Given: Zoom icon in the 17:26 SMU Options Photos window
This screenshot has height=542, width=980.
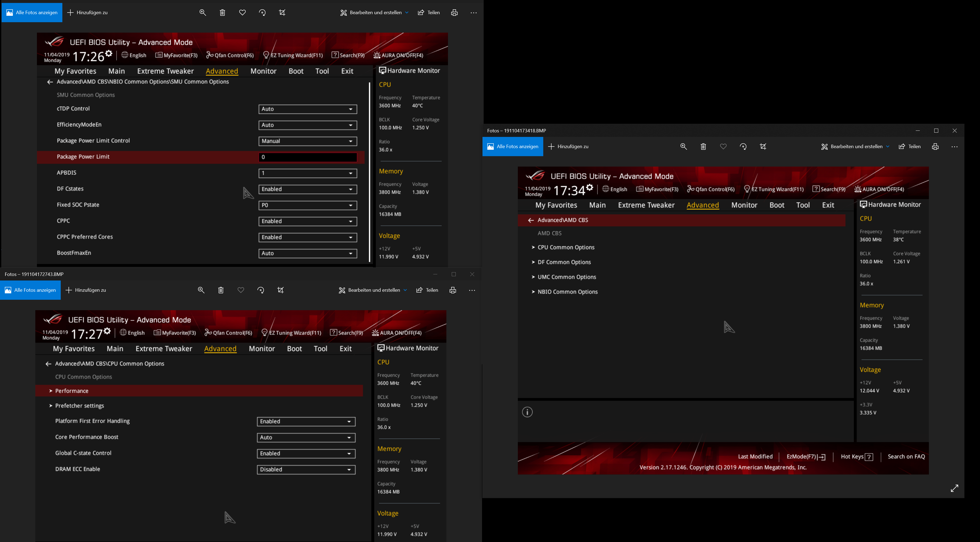Looking at the screenshot, I should point(203,13).
